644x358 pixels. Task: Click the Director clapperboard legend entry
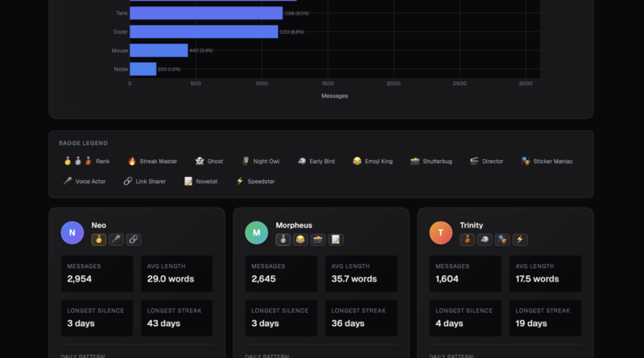pos(486,161)
